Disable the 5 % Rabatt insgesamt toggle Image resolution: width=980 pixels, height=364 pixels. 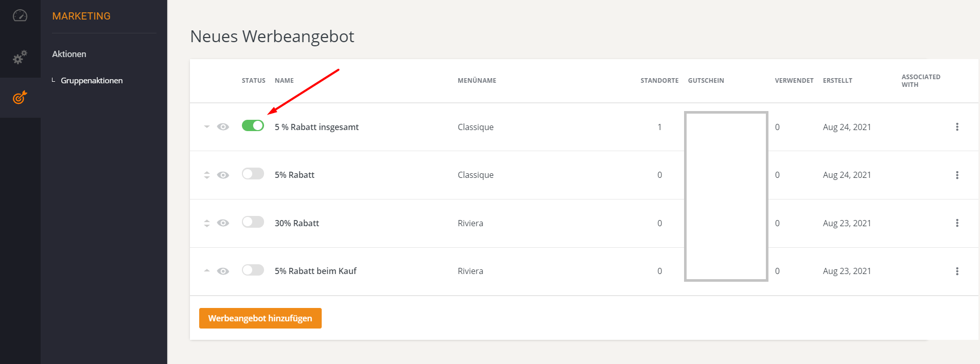pyautogui.click(x=253, y=126)
